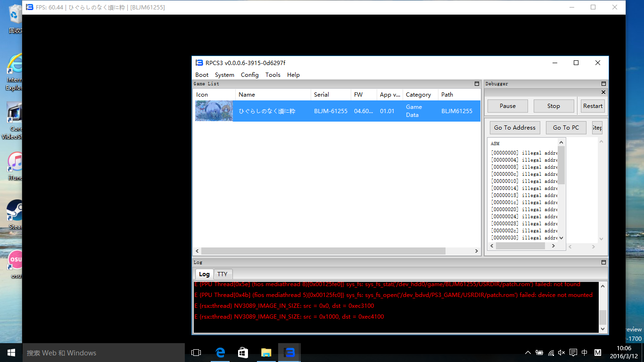Close the Debugger panel with X
Screen dimensions: 644x362
click(x=603, y=92)
